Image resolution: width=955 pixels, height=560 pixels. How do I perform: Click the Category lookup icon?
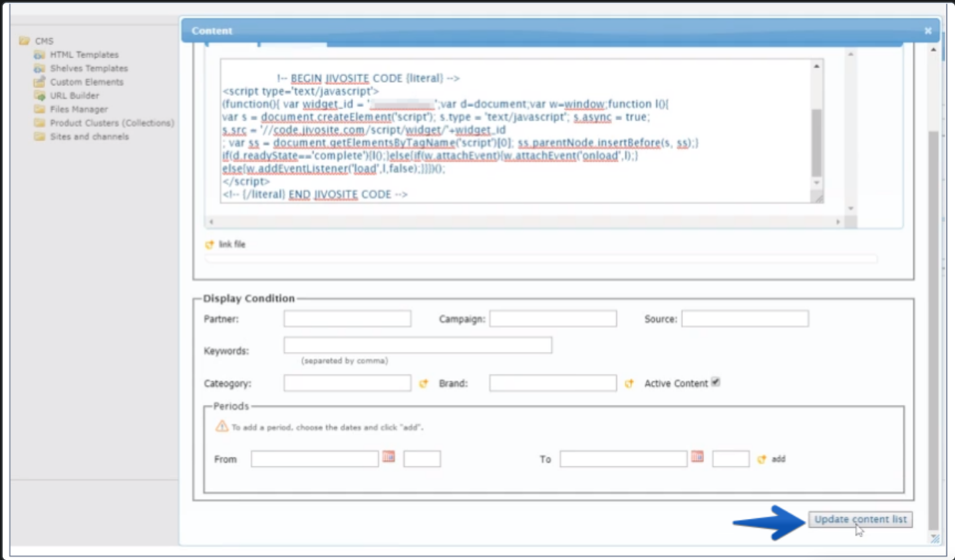(424, 383)
